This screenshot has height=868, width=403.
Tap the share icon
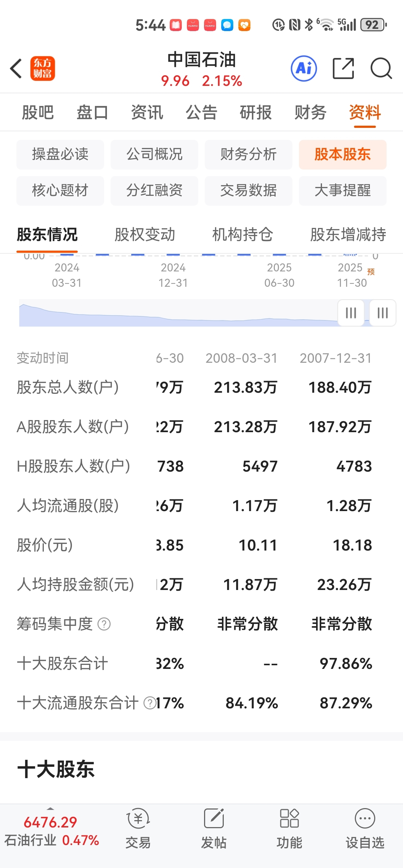click(x=343, y=68)
